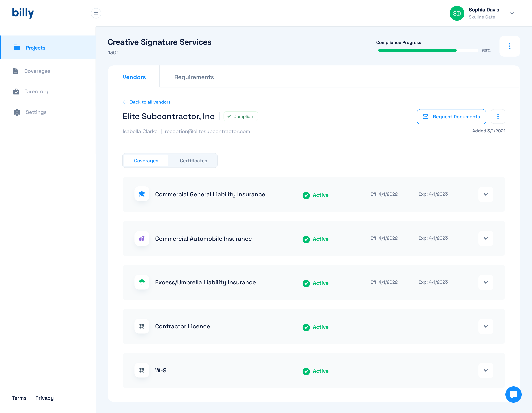
Task: Click the Commercial Automobile Insurance icon
Action: pos(142,238)
